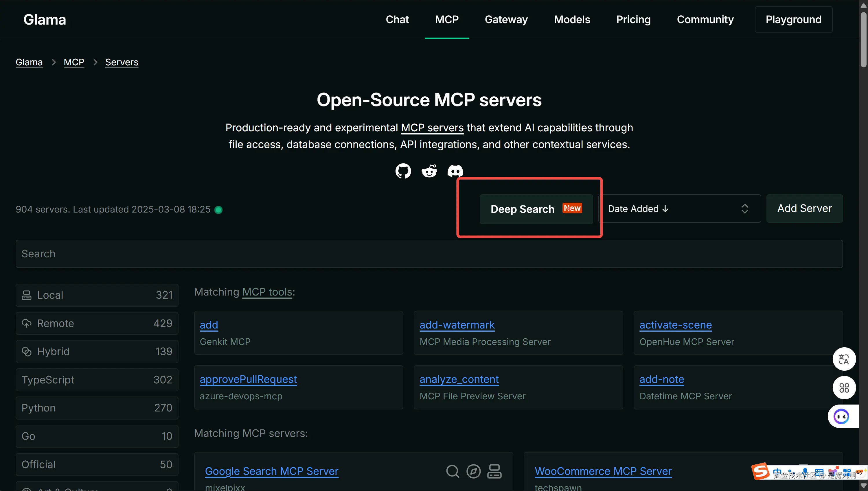Open the Discord icon link
Screen dimensions: 868x491
455,171
